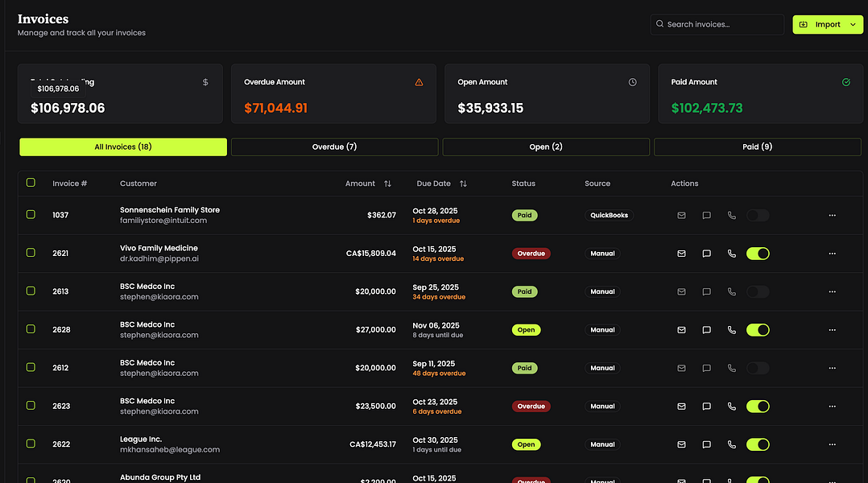Switch off the toggle for invoice 2623
The image size is (868, 483).
(758, 406)
